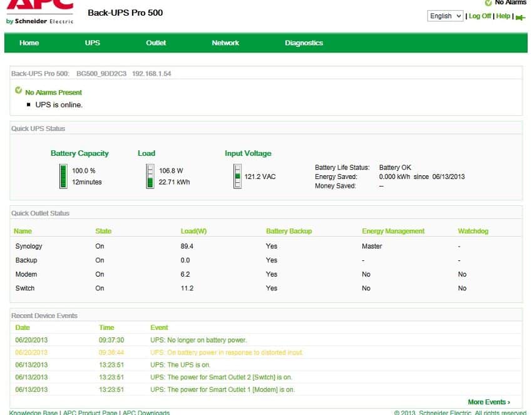Click the Load(W) column header

click(x=194, y=231)
